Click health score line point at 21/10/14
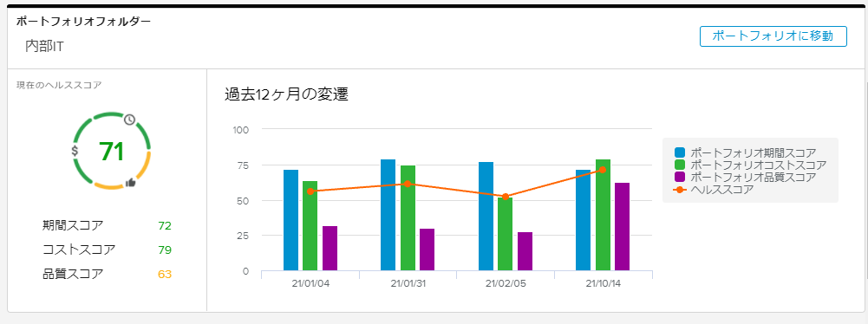The height and width of the screenshot is (324, 868). coord(603,170)
